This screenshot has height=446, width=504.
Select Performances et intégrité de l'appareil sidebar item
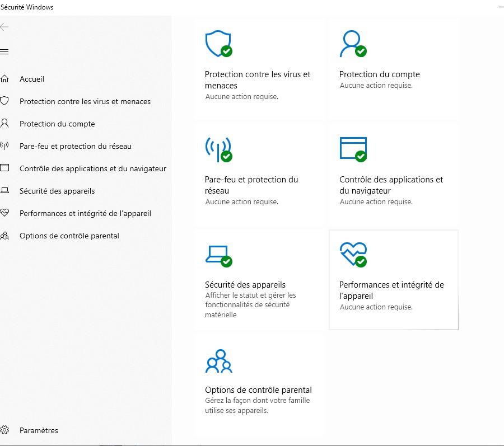coord(86,214)
